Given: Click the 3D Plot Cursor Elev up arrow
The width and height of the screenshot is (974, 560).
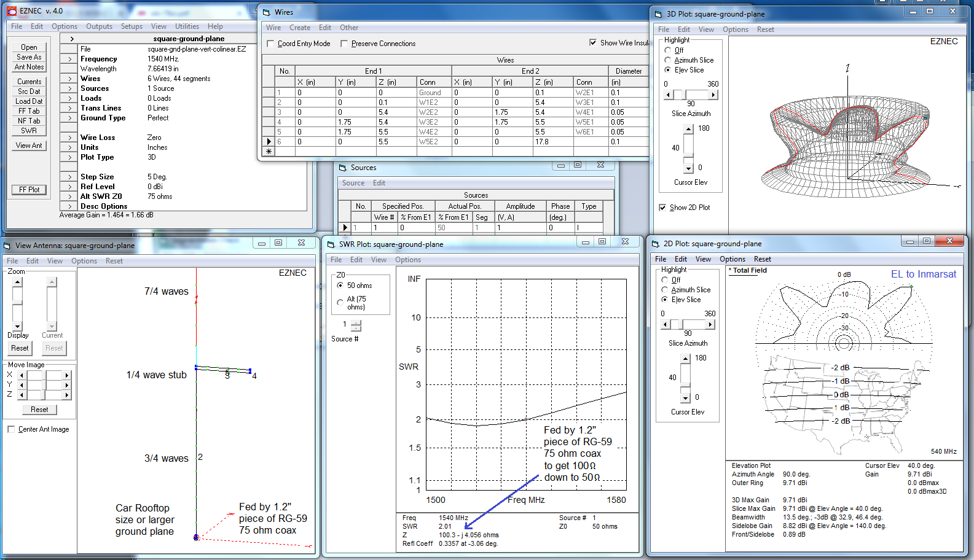Looking at the screenshot, I should (688, 129).
